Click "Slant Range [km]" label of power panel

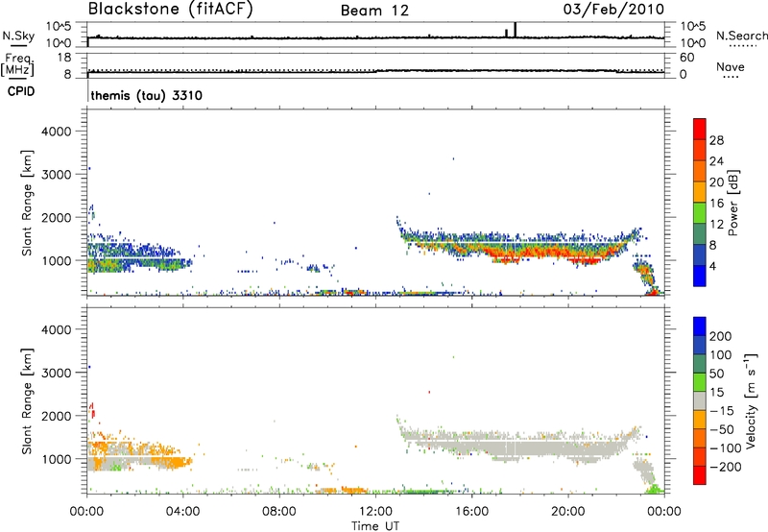point(27,203)
